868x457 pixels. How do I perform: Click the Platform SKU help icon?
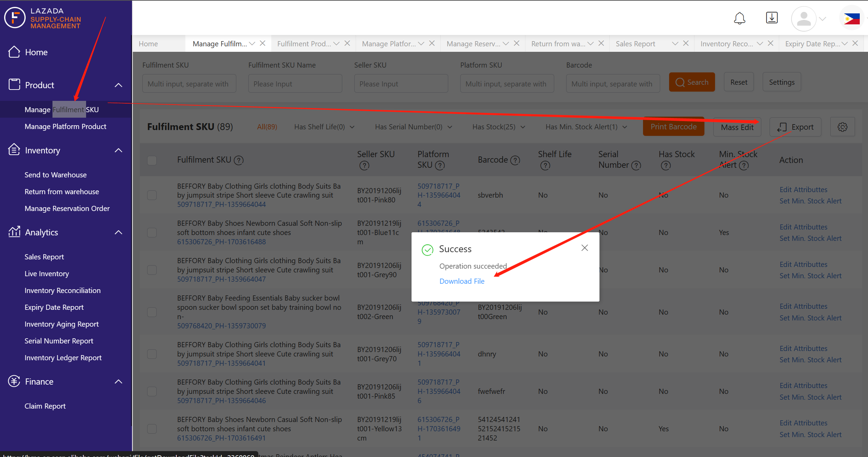440,165
